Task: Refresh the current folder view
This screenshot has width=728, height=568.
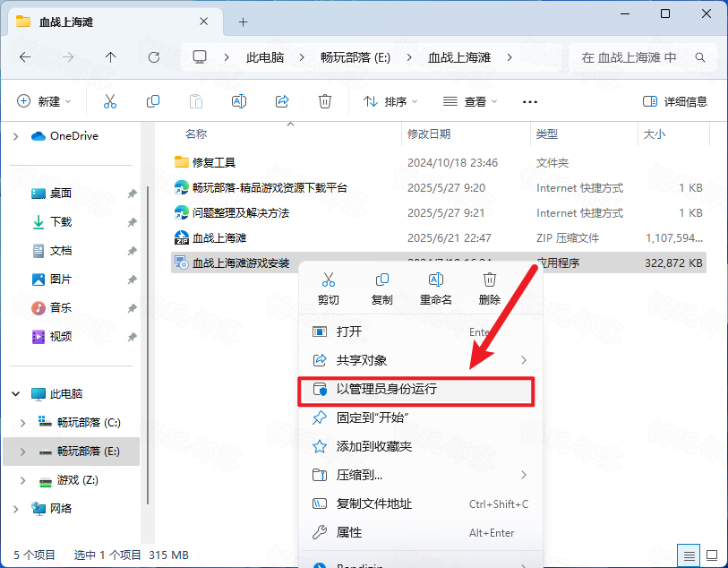Action: 154,57
